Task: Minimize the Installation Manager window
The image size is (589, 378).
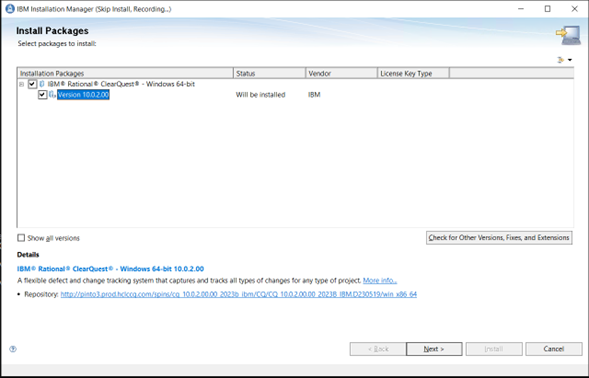Action: 521,9
